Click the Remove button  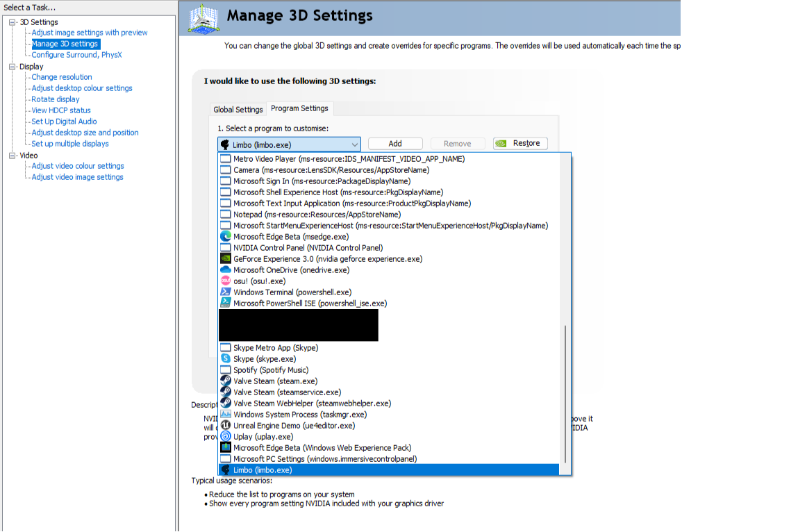click(457, 144)
